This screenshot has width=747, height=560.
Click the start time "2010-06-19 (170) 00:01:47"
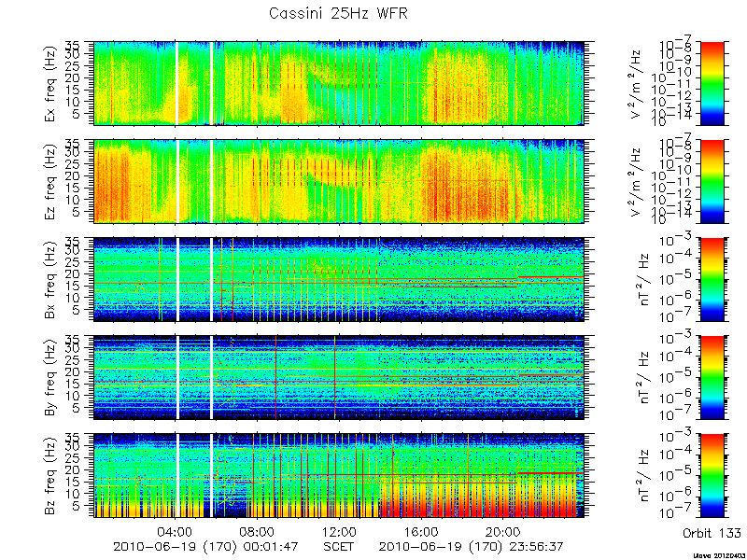click(205, 547)
